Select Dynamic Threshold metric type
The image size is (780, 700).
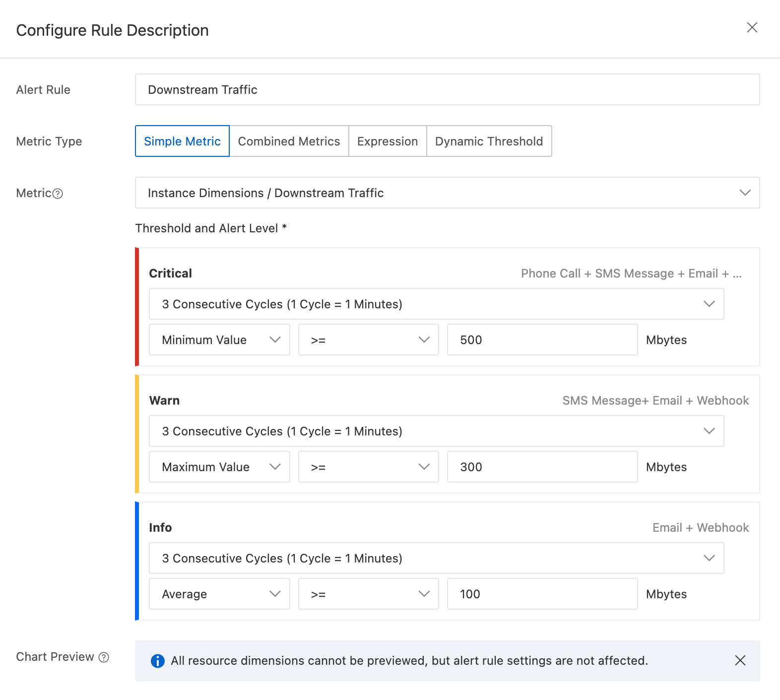click(489, 141)
